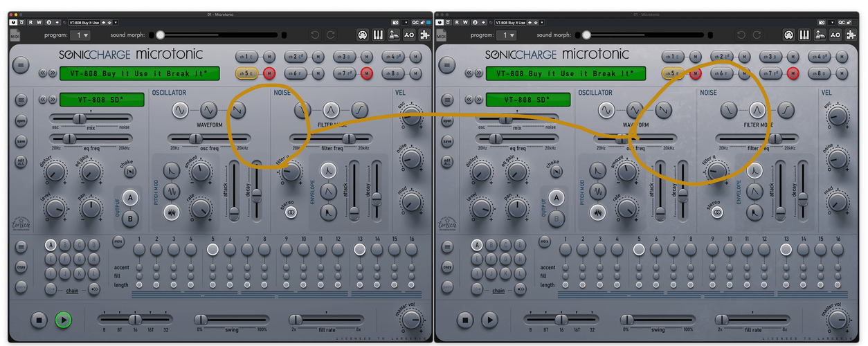Toggle chain follow button right of chain, left window
The image size is (868, 346).
[93, 290]
